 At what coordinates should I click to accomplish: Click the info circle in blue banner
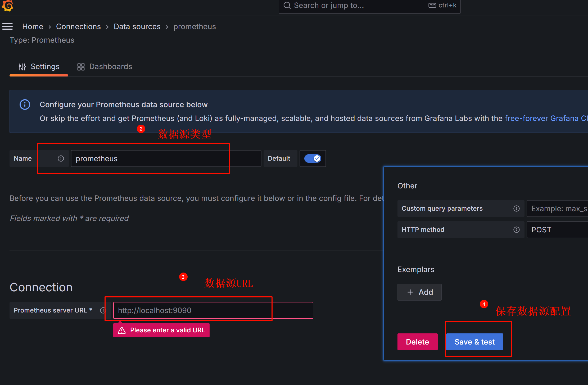pos(25,105)
